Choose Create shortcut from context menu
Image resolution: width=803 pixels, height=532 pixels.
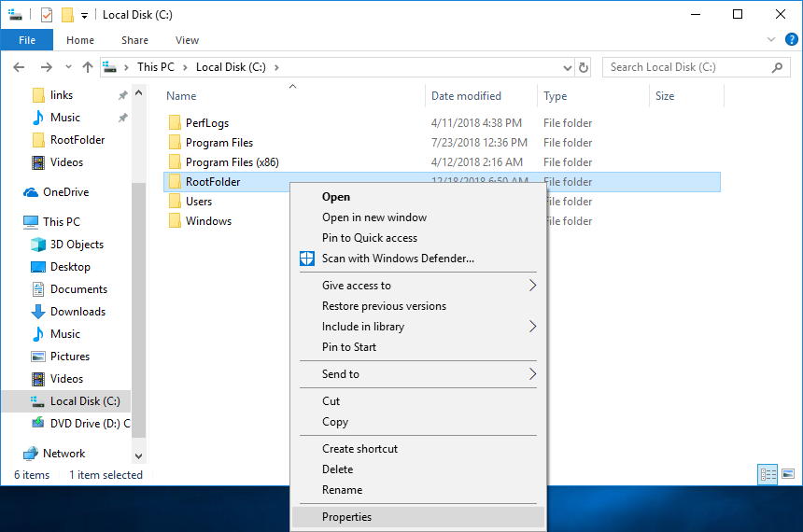[418, 449]
